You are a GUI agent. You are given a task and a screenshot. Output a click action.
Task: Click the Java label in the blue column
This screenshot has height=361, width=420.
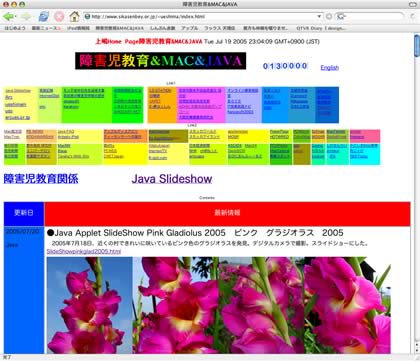tap(12, 245)
